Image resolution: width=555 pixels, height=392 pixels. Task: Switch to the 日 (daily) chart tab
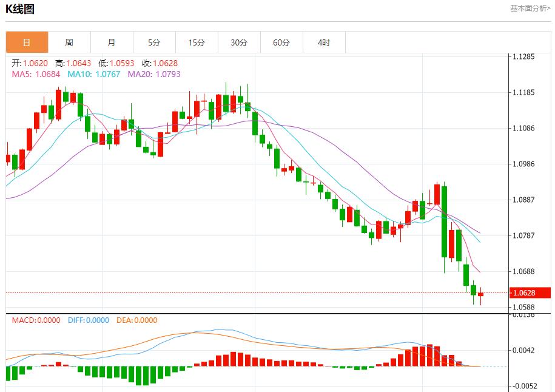click(27, 42)
